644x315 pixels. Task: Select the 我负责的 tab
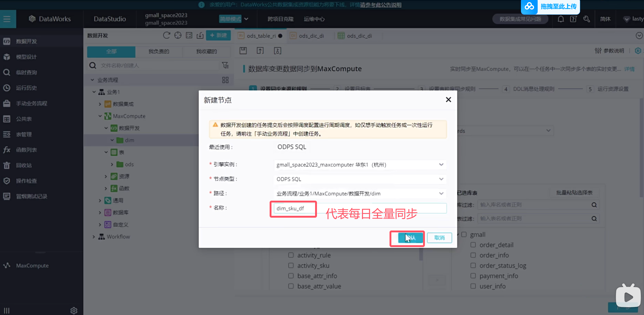click(x=159, y=51)
